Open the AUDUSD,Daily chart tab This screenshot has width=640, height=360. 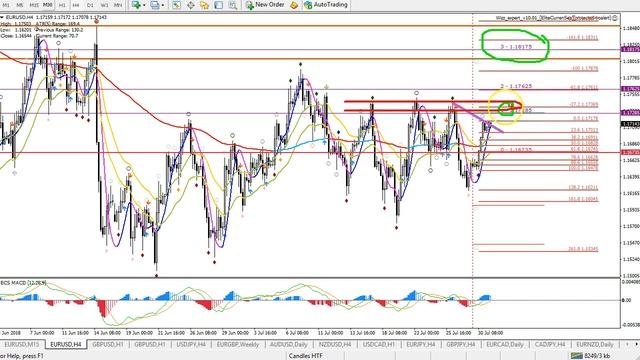[289, 344]
